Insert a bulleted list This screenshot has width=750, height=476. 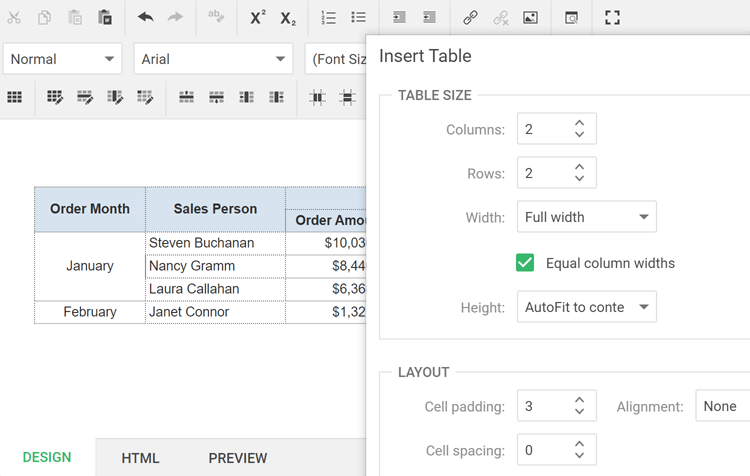359,18
